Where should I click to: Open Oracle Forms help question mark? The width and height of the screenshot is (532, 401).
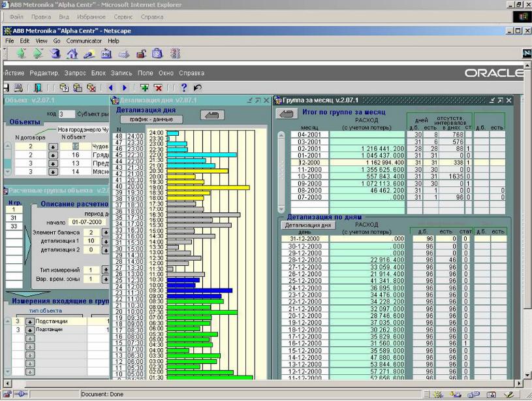183,88
